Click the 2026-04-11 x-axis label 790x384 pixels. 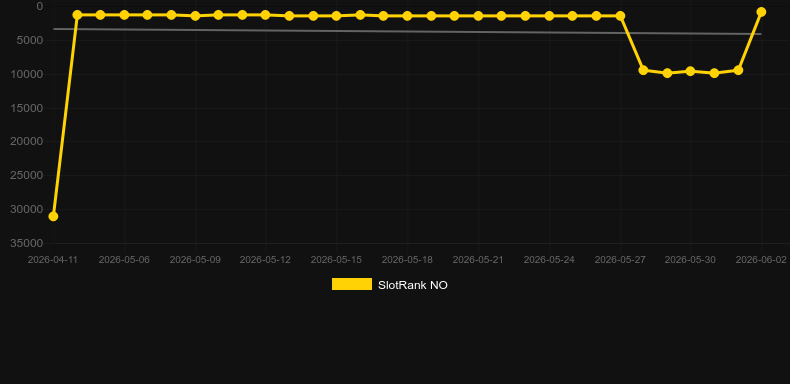(52, 260)
